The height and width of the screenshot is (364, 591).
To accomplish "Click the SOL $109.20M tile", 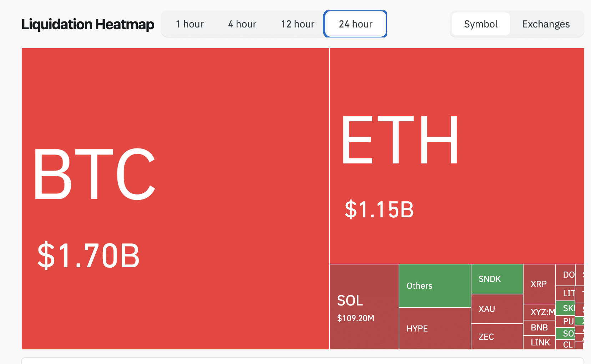I will point(364,307).
